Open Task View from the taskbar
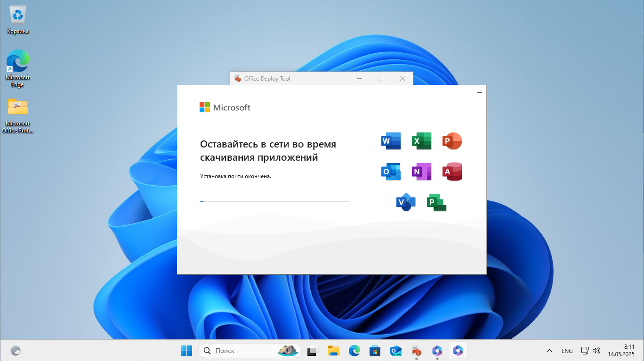 point(313,351)
